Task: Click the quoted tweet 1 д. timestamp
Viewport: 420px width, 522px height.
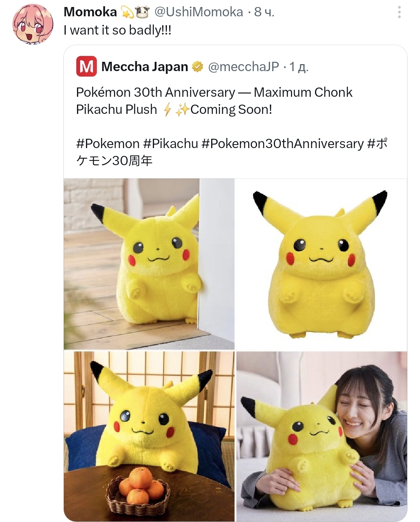Action: click(x=299, y=67)
